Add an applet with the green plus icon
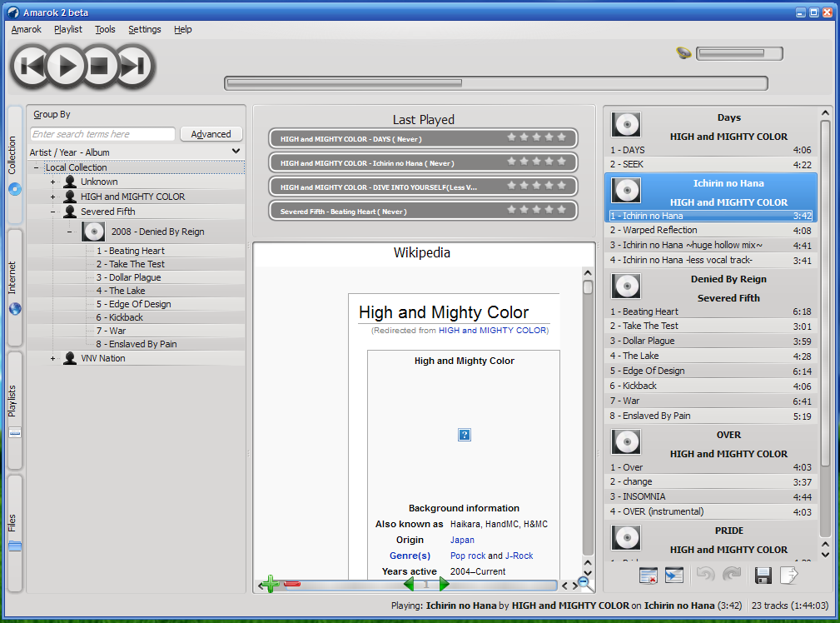Image resolution: width=840 pixels, height=623 pixels. (270, 584)
